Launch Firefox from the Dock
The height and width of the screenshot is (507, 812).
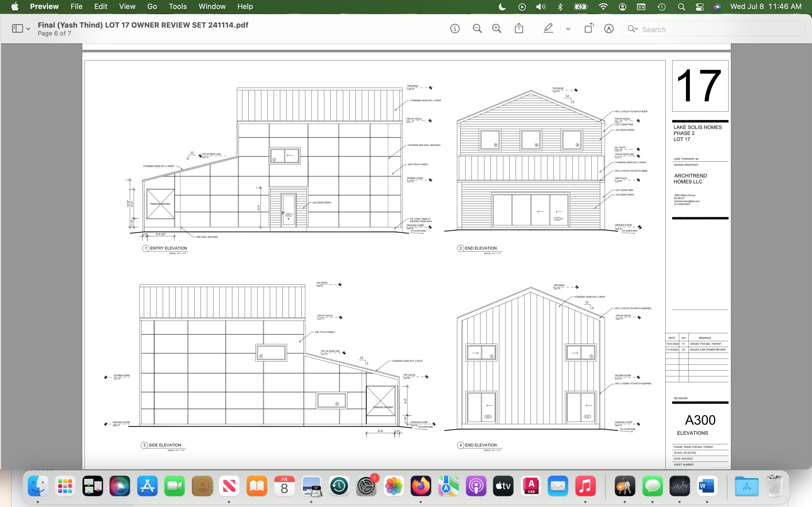pyautogui.click(x=421, y=486)
